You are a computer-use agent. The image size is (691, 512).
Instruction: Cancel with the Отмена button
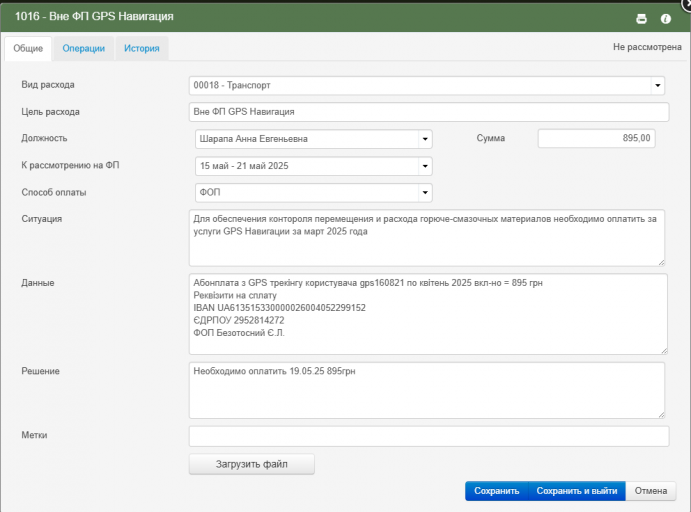650,491
